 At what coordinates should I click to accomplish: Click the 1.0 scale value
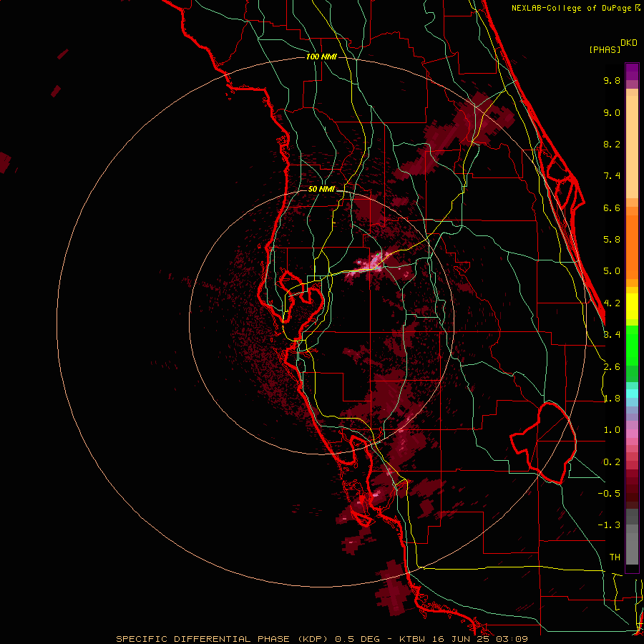click(x=612, y=430)
